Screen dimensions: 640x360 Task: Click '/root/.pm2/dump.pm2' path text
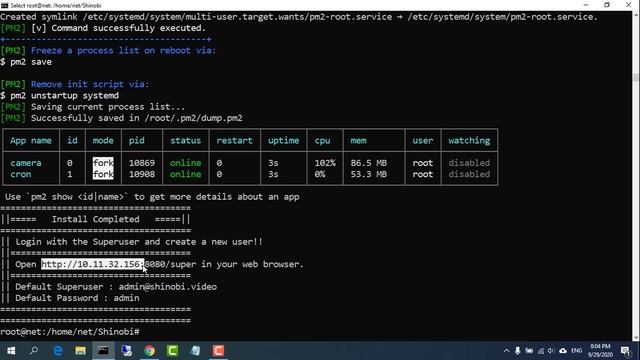[x=193, y=118]
